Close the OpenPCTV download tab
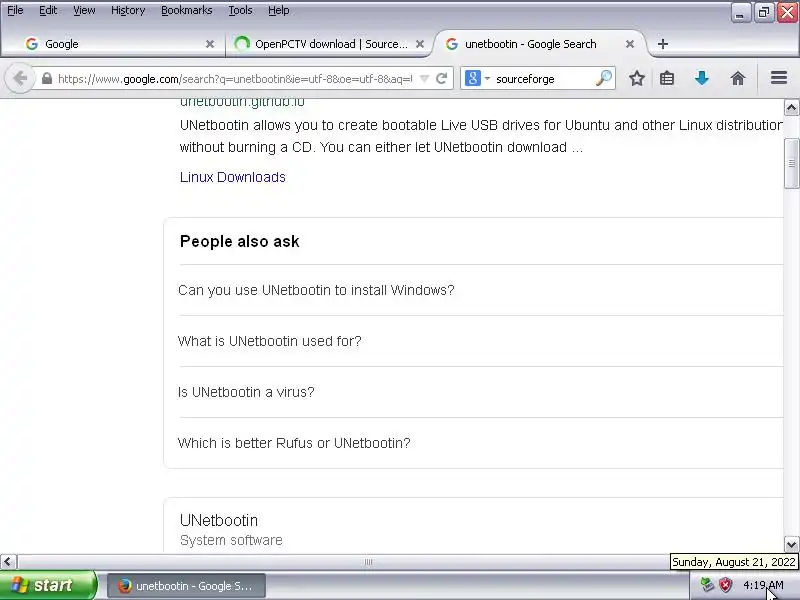This screenshot has height=600, width=800. (420, 44)
